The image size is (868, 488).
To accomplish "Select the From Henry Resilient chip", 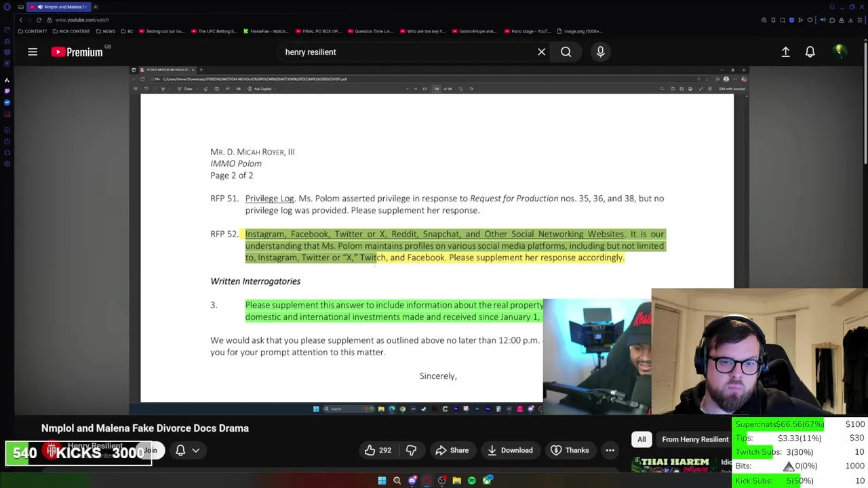I will click(694, 439).
